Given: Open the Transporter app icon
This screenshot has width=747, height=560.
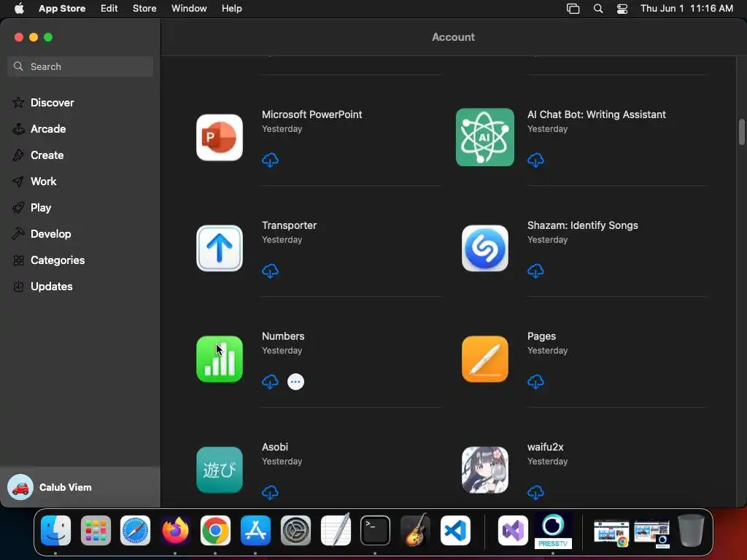Looking at the screenshot, I should [220, 249].
